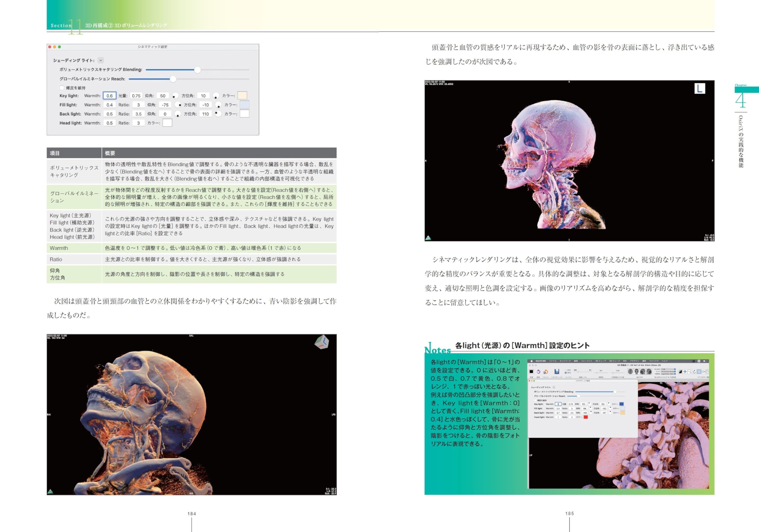
Task: Select the pan (four-arrow move) mouse tool
Action: coord(685,372)
